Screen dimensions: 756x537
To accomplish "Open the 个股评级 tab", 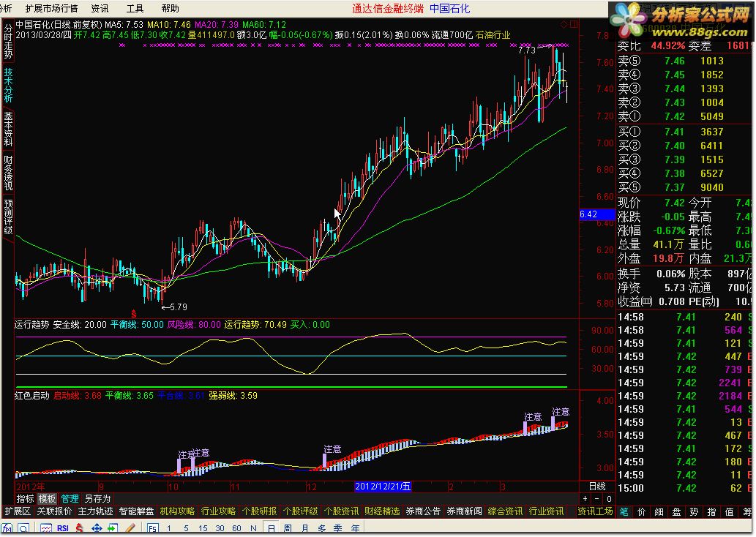I will [300, 511].
